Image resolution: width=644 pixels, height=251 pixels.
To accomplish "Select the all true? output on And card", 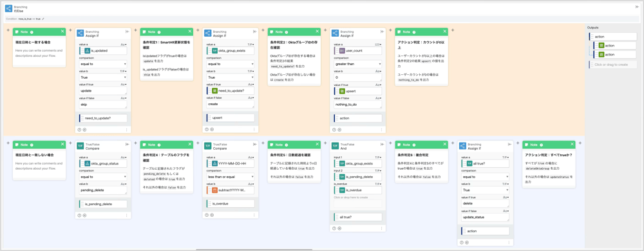I will tap(357, 217).
